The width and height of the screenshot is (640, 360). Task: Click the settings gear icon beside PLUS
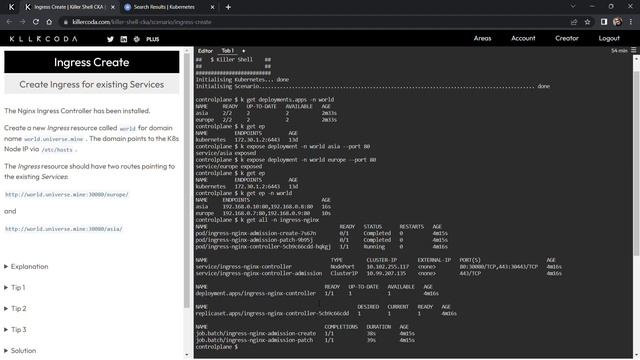point(137,39)
